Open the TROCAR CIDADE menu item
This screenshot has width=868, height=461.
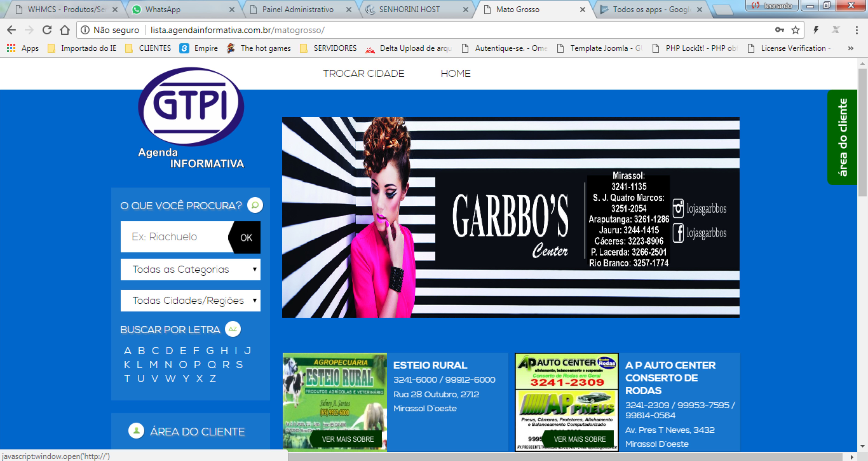(364, 74)
